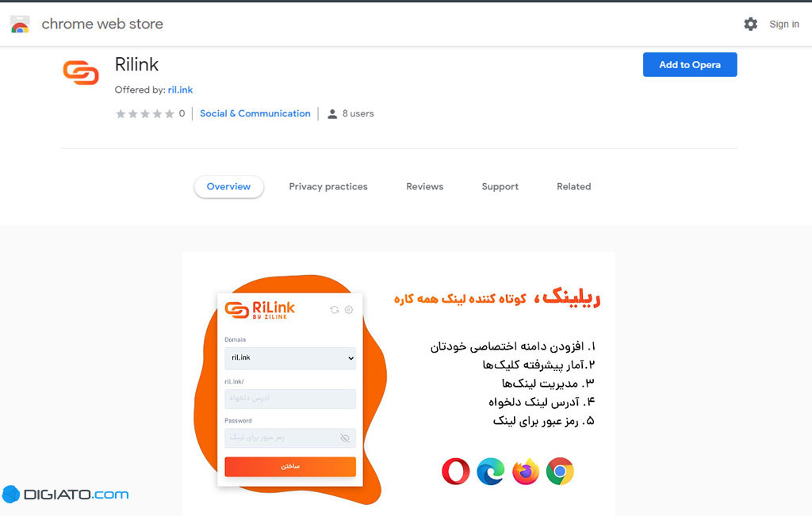812x516 pixels.
Task: Go to the Related tab
Action: (574, 186)
